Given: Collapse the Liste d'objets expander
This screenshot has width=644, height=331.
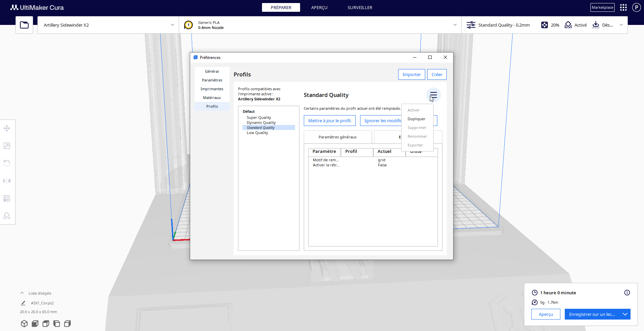Looking at the screenshot, I should point(22,293).
